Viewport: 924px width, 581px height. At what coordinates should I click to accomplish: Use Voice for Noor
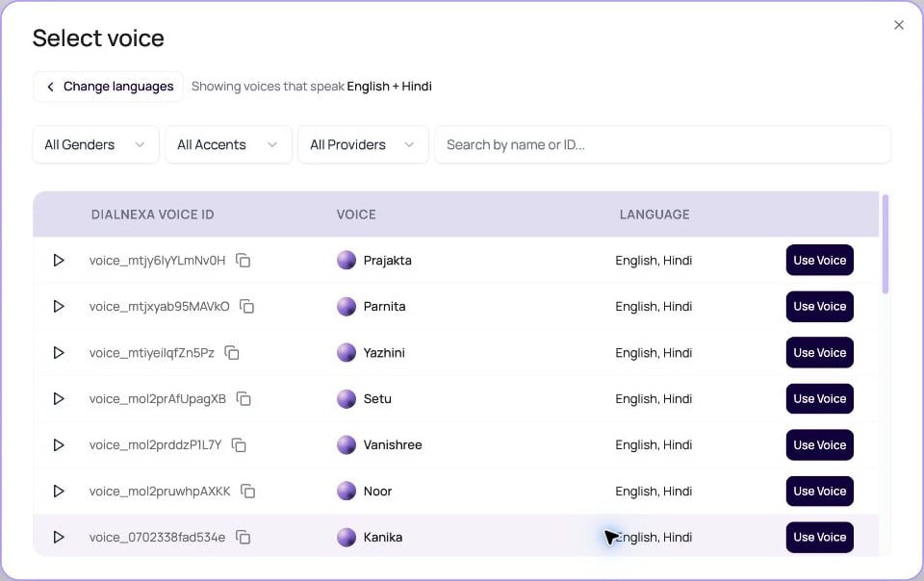(x=820, y=491)
